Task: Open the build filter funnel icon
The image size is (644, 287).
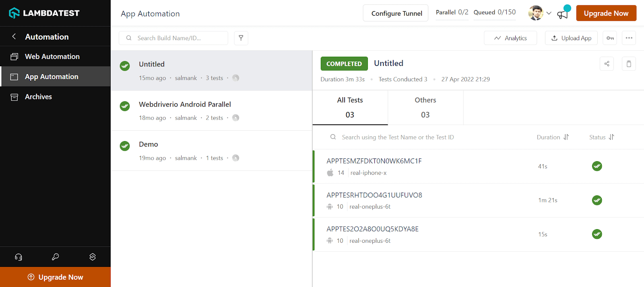Action: tap(241, 38)
